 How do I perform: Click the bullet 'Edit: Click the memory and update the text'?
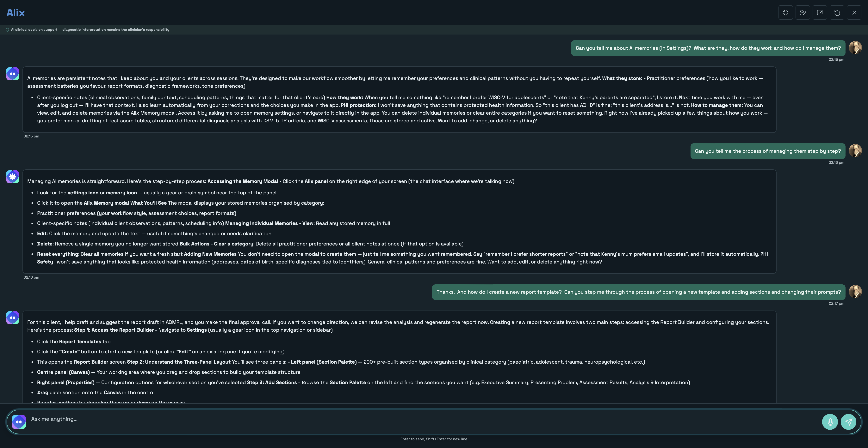[x=154, y=234]
